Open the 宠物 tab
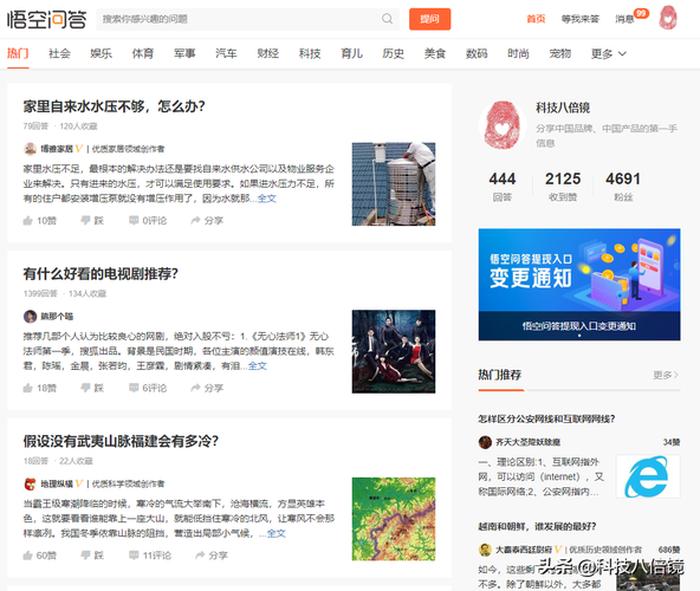The height and width of the screenshot is (591, 700). tap(560, 54)
